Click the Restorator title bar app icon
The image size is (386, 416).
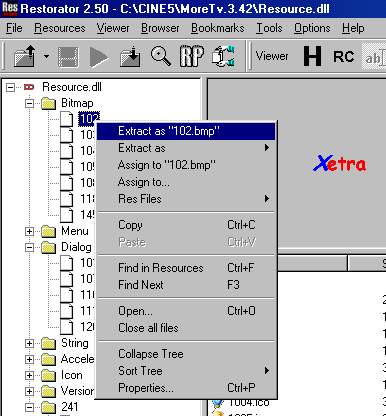tap(9, 8)
